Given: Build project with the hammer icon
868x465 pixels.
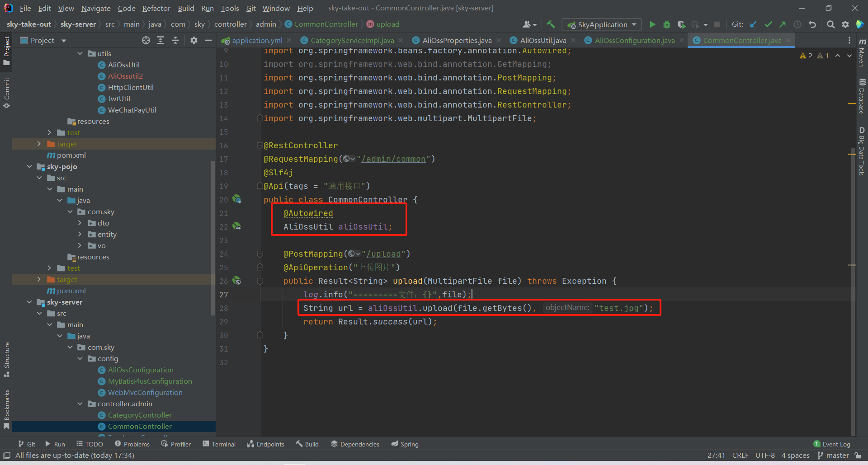Looking at the screenshot, I should pos(551,24).
